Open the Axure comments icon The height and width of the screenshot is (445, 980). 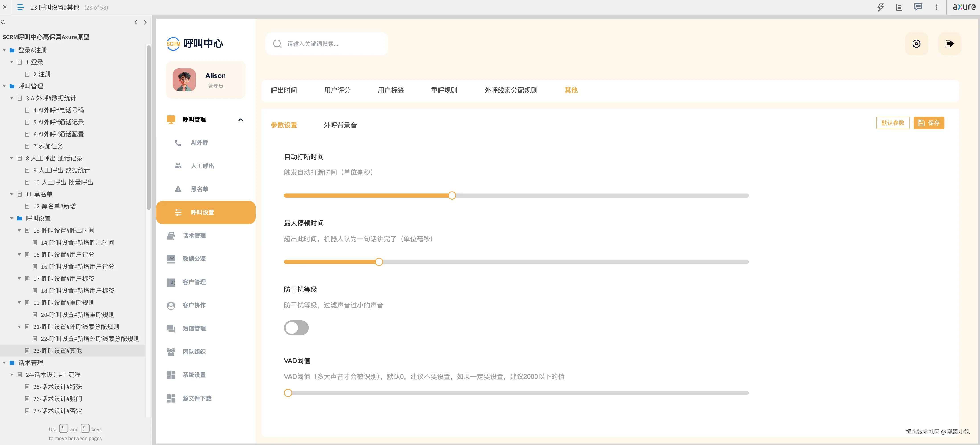918,7
